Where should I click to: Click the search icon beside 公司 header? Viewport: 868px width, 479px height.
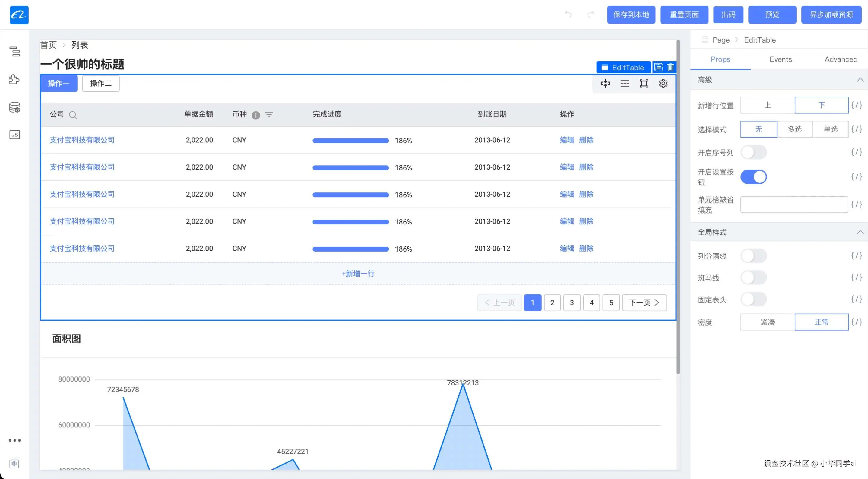73,115
